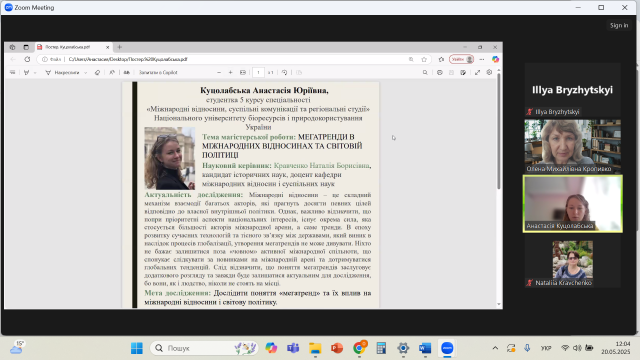
Task: Click the Save As icon in the PDF toolbar
Action: tap(463, 72)
